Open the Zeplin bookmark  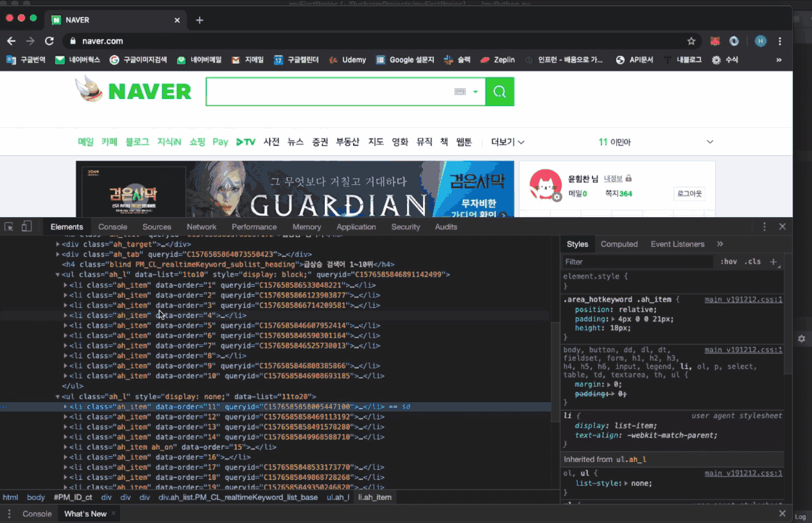coord(497,60)
